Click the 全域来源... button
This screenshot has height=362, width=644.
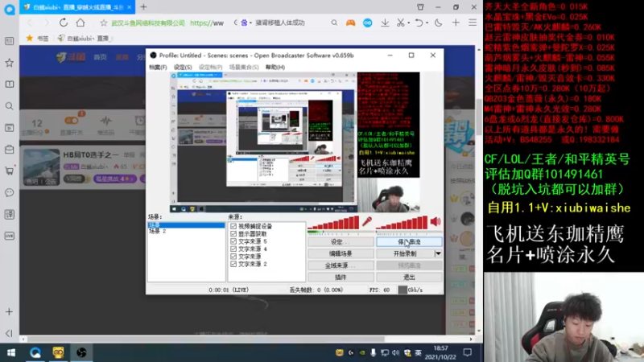(x=341, y=265)
